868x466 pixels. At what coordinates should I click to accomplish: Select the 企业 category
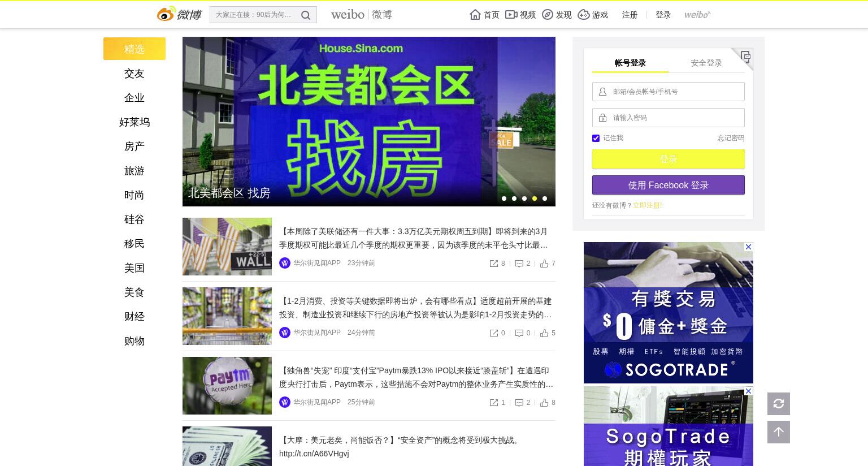point(134,98)
